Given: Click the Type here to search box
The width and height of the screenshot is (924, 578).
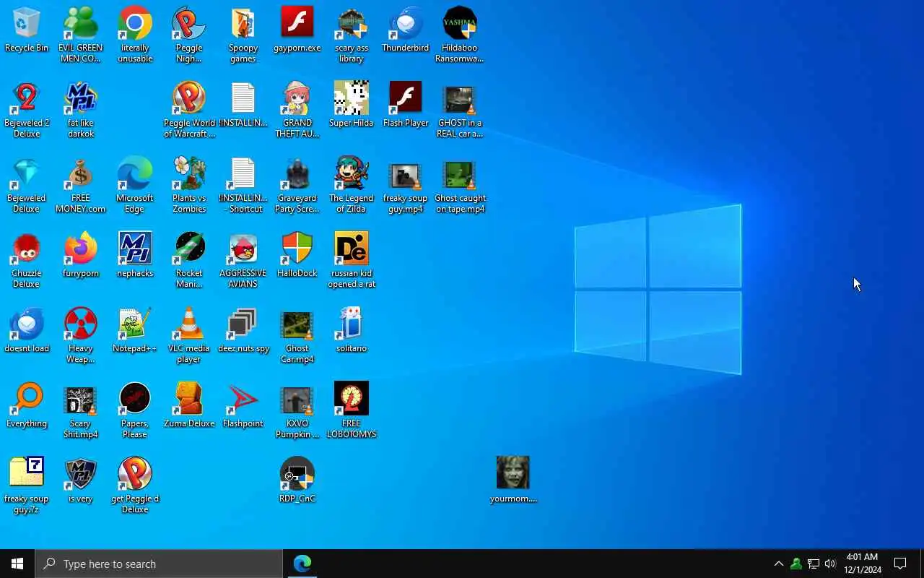Looking at the screenshot, I should 159,564.
